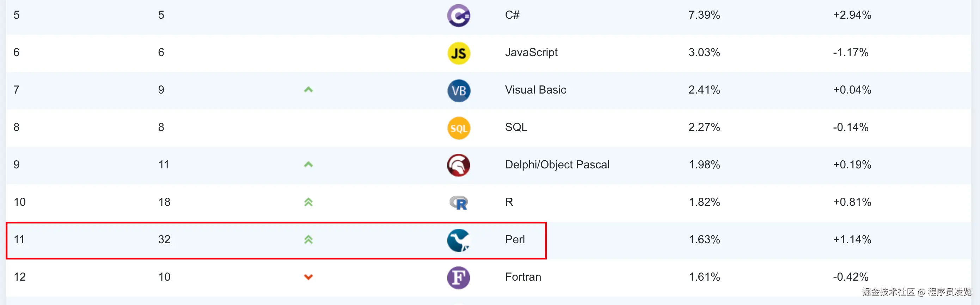980x305 pixels.
Task: Click the purple Fortran F logo
Action: coord(458,277)
